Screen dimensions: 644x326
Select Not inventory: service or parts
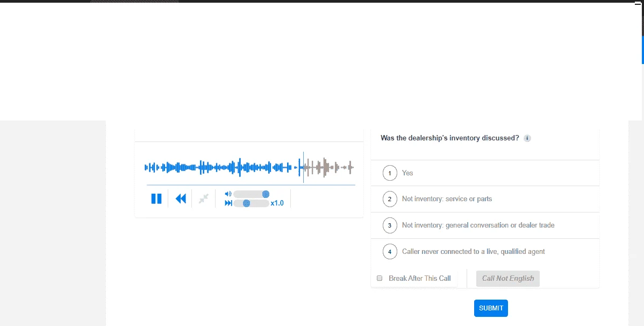click(x=485, y=199)
